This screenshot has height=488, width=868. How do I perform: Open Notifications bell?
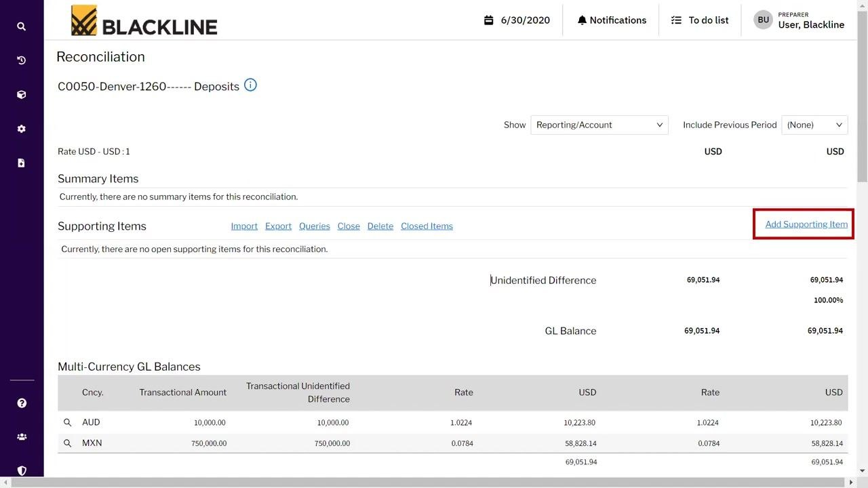coord(612,20)
